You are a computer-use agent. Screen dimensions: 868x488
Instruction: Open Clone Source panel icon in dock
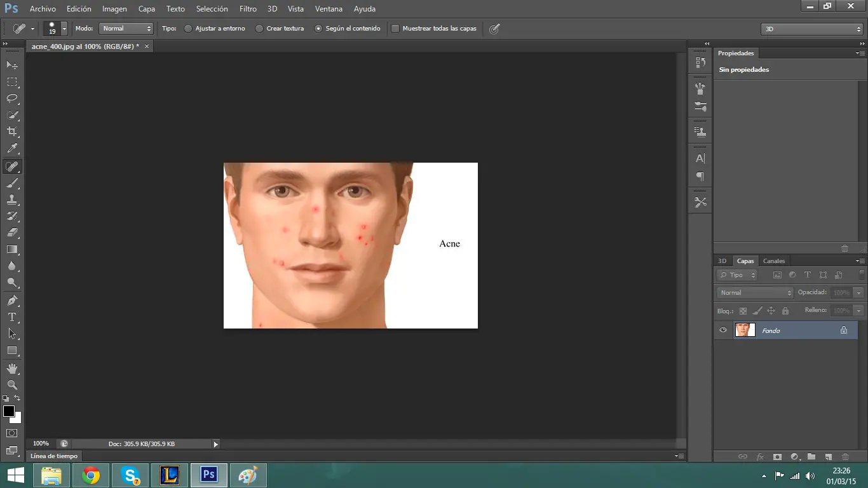pos(700,132)
